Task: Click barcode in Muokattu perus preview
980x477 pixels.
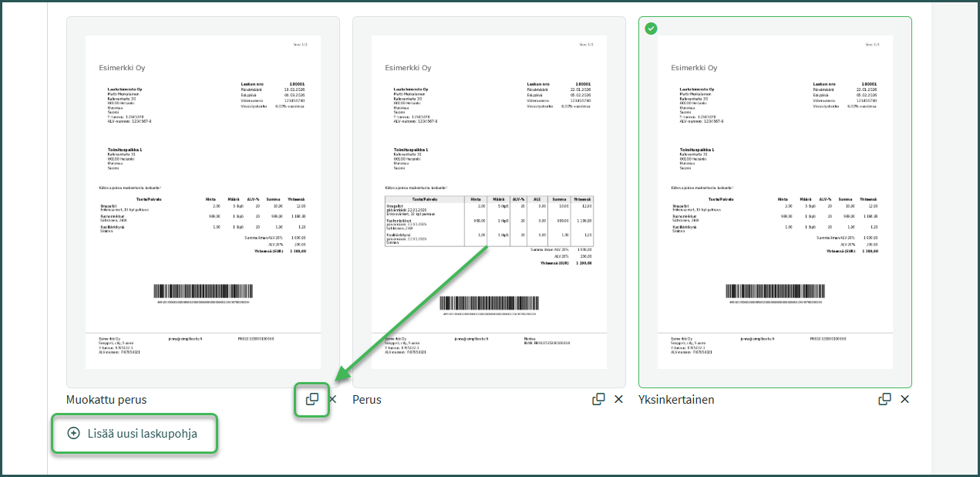Action: click(204, 292)
